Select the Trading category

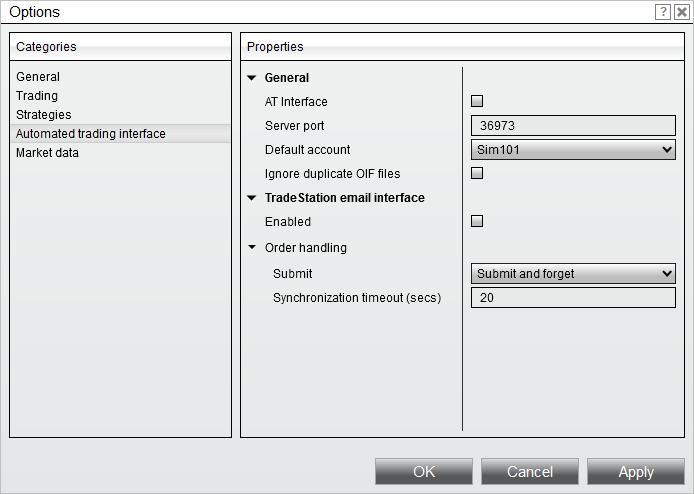(x=37, y=96)
